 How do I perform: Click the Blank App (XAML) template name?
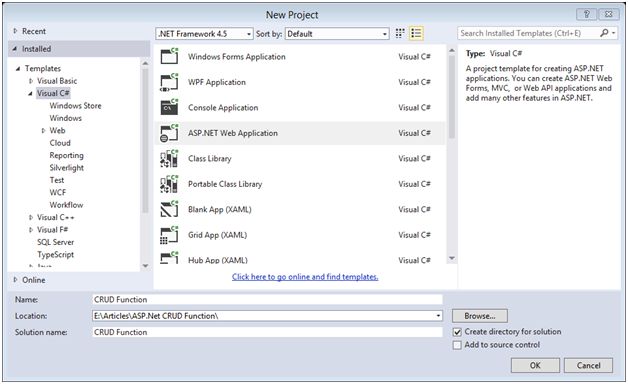(220, 209)
